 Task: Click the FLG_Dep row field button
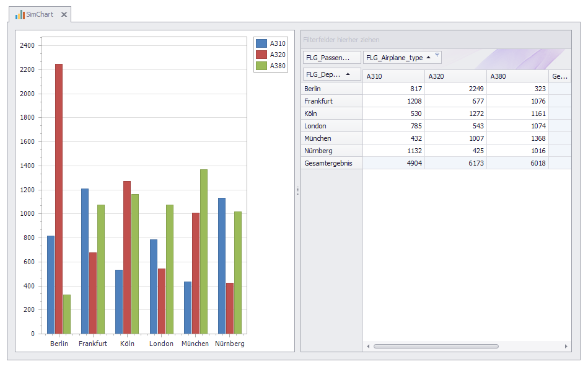pos(324,74)
